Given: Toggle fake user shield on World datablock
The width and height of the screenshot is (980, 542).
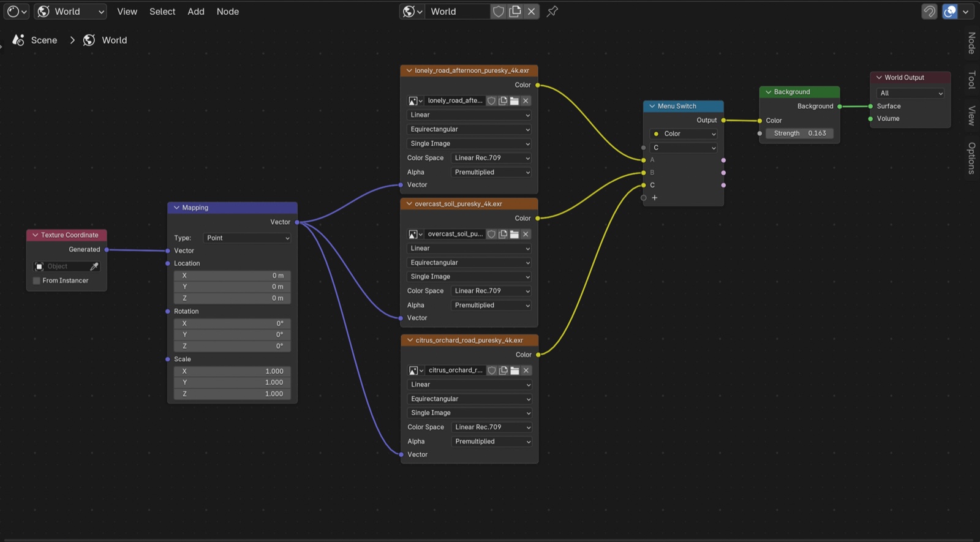Looking at the screenshot, I should [x=499, y=11].
